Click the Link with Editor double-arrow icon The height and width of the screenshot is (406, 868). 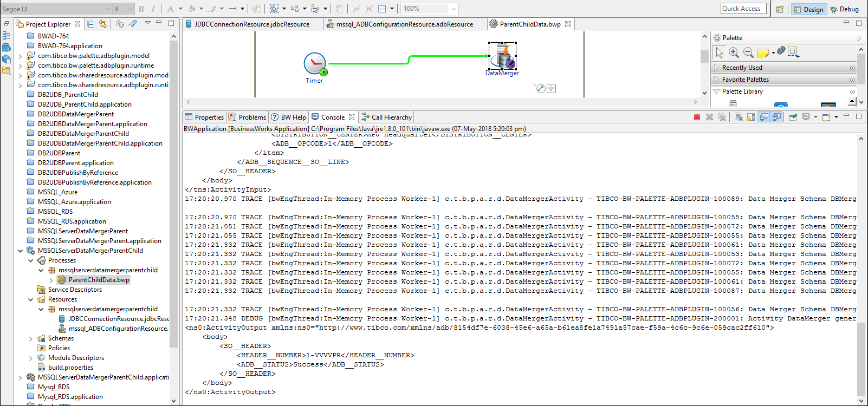(x=103, y=24)
